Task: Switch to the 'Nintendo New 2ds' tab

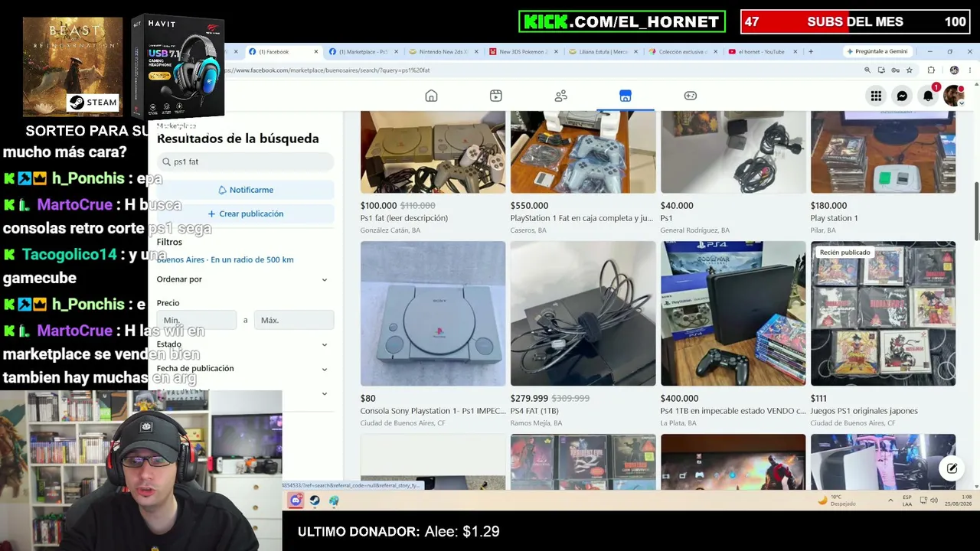Action: tap(445, 51)
